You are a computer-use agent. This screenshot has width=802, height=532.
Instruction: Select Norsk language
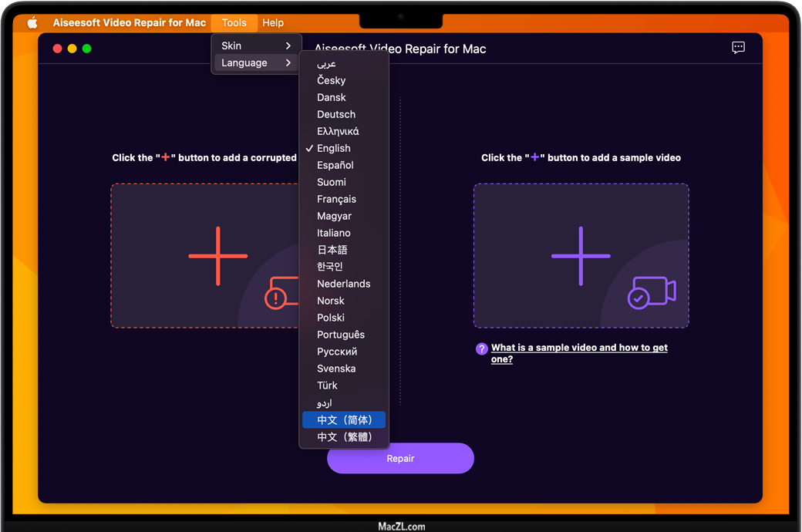pyautogui.click(x=344, y=301)
